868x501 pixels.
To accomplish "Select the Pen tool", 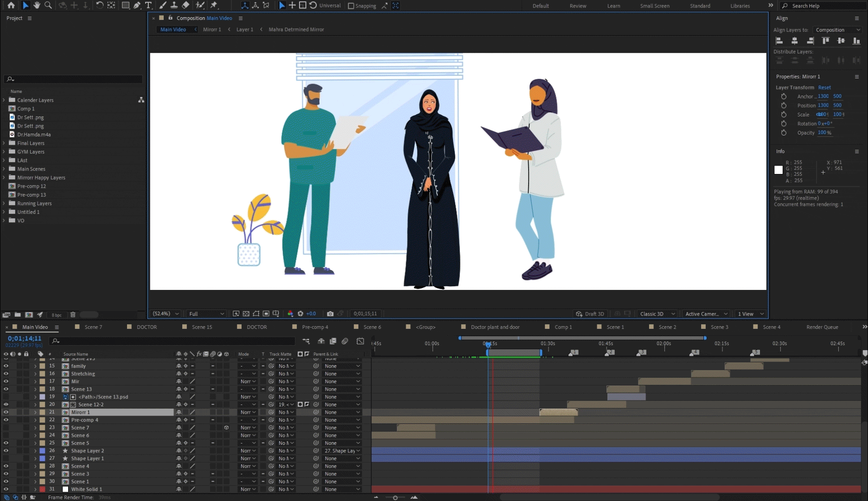I will click(137, 5).
